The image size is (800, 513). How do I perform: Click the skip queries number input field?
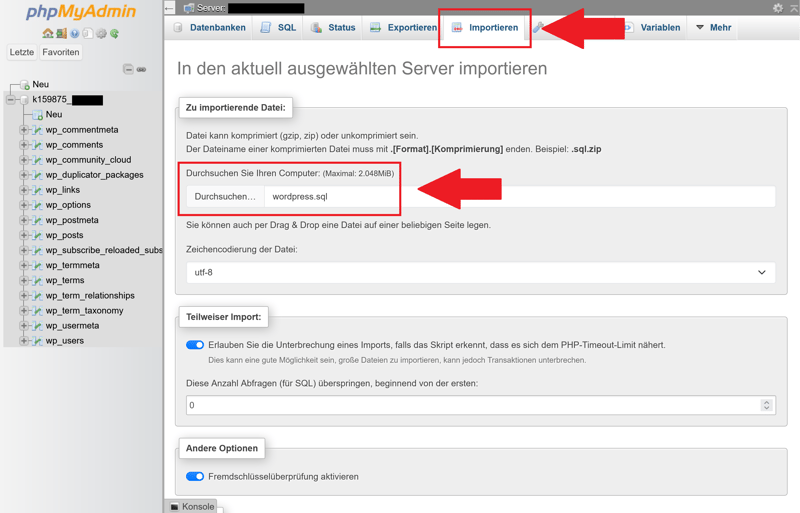pyautogui.click(x=472, y=405)
